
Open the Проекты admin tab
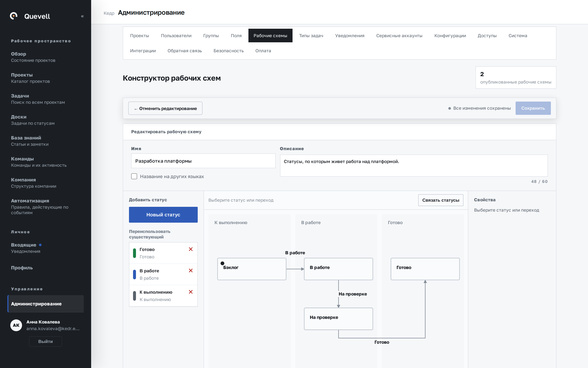pos(139,36)
